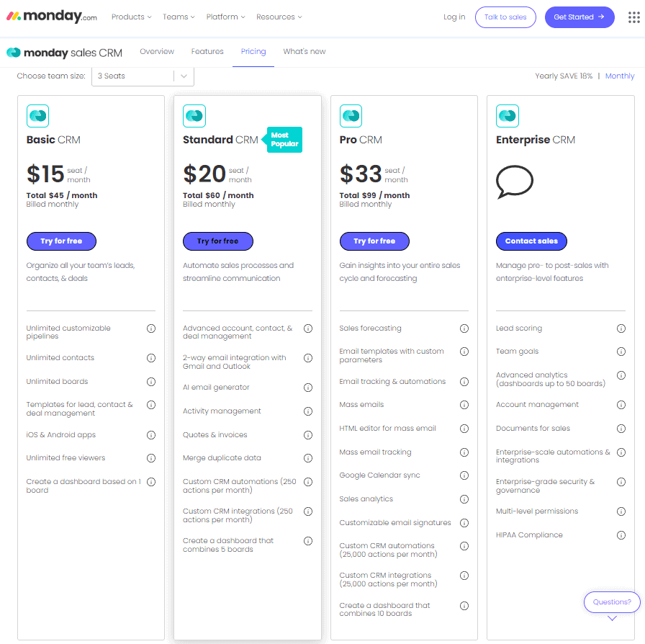The width and height of the screenshot is (645, 644).
Task: Expand the Products menu
Action: [x=132, y=17]
